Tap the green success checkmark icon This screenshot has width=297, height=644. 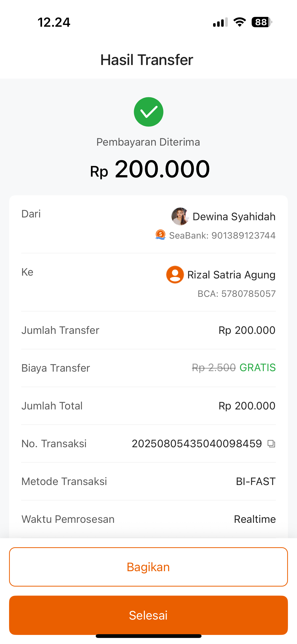tap(148, 112)
